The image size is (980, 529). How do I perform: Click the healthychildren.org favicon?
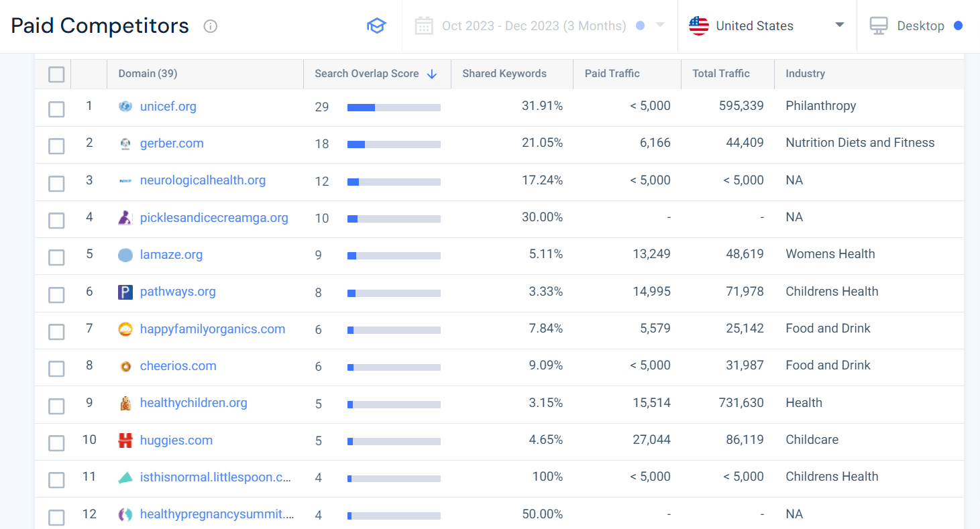pos(125,403)
